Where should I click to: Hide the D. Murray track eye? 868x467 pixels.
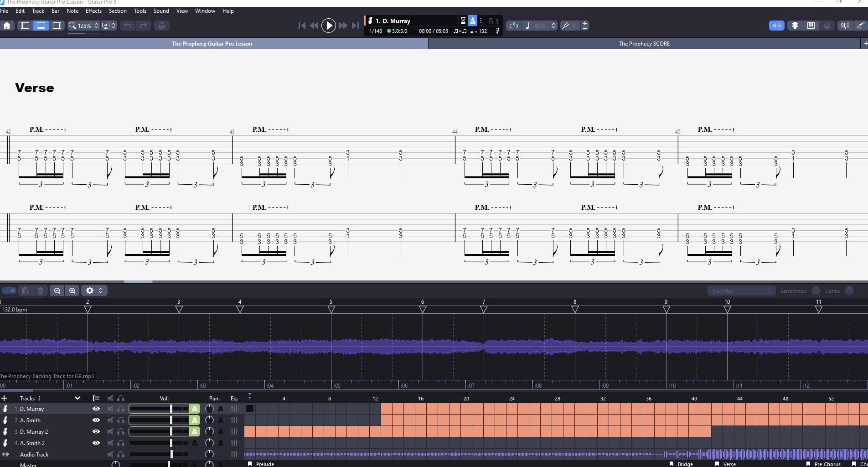pyautogui.click(x=96, y=409)
